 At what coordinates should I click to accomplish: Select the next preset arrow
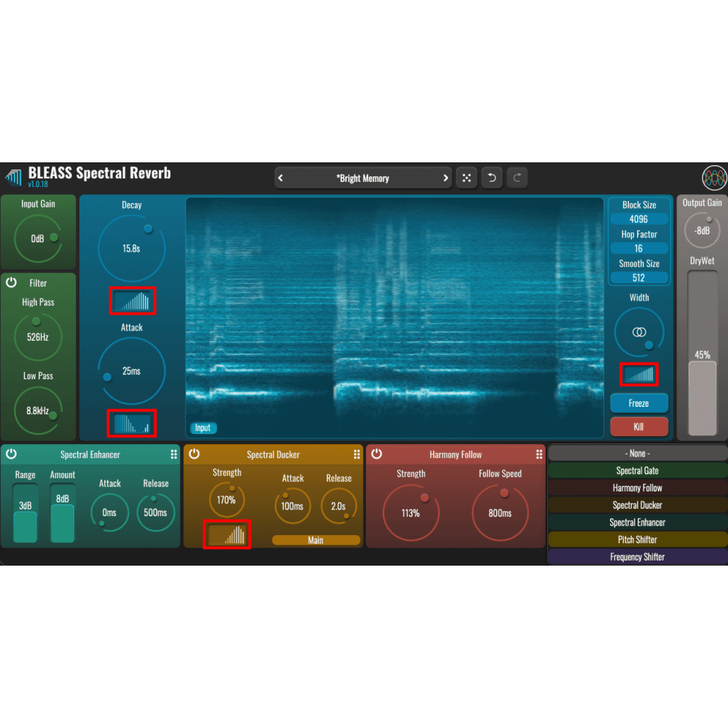(446, 178)
